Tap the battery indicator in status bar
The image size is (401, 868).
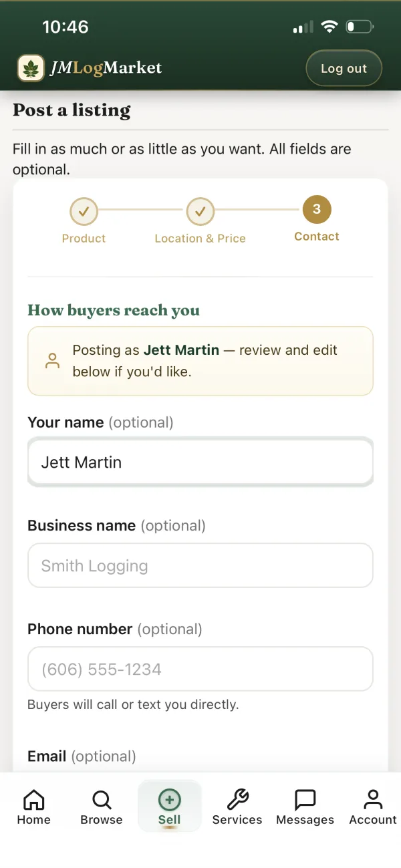360,27
